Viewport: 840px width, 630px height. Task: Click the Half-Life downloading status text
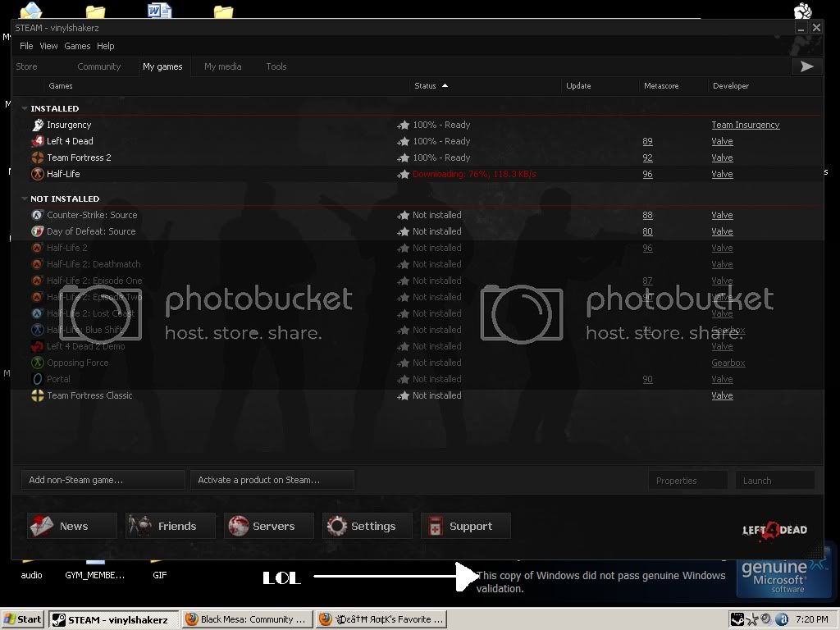coord(474,174)
